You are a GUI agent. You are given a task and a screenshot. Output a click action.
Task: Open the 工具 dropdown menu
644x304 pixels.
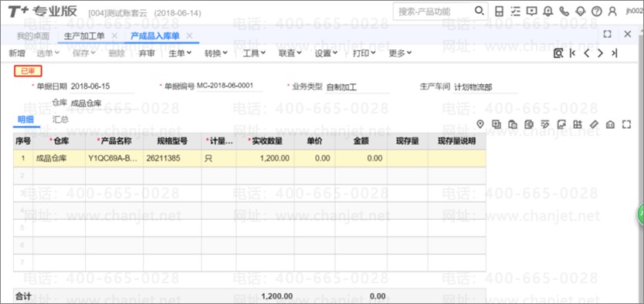pyautogui.click(x=254, y=53)
